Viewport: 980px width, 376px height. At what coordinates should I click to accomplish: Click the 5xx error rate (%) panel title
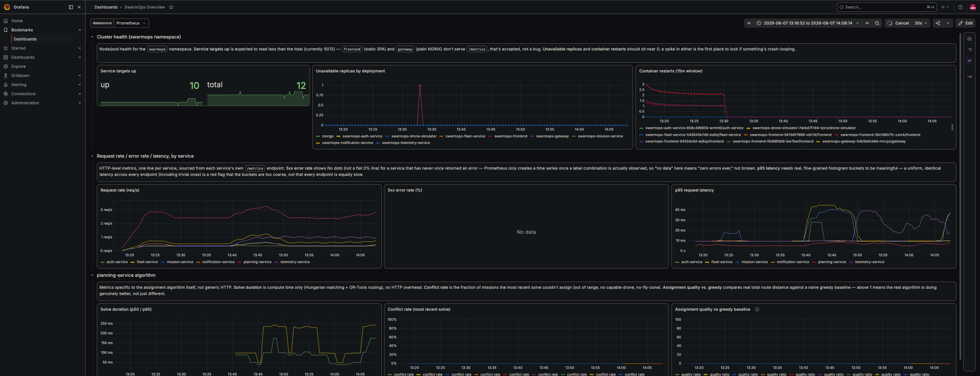coord(405,190)
